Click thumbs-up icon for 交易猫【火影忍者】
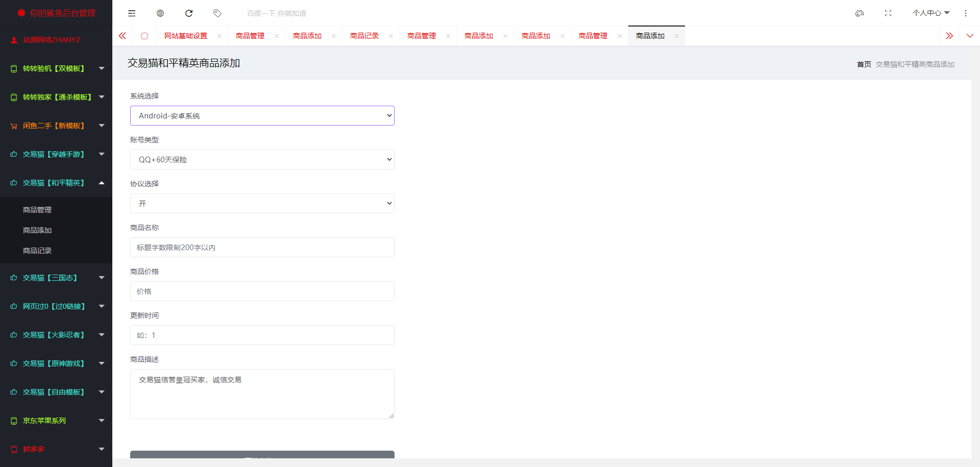This screenshot has width=980, height=467. tap(14, 335)
